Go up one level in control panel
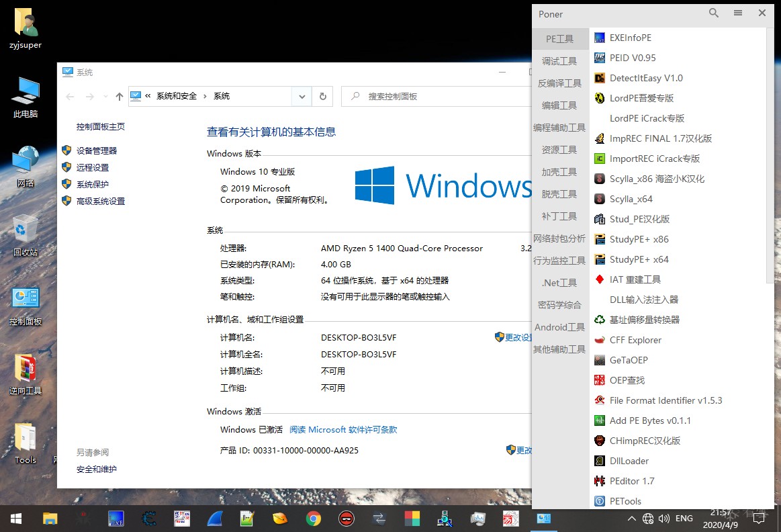The height and width of the screenshot is (532, 781). [119, 97]
